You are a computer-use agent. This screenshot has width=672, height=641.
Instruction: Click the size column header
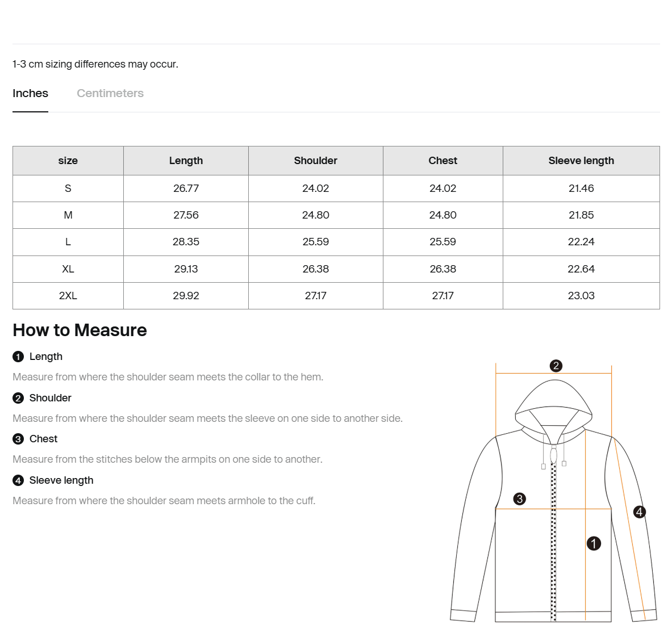[68, 161]
